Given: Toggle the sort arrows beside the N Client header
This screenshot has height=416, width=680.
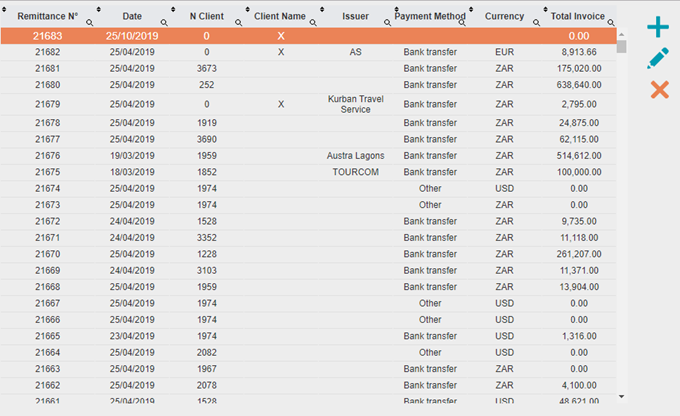Looking at the screenshot, I should [173, 9].
